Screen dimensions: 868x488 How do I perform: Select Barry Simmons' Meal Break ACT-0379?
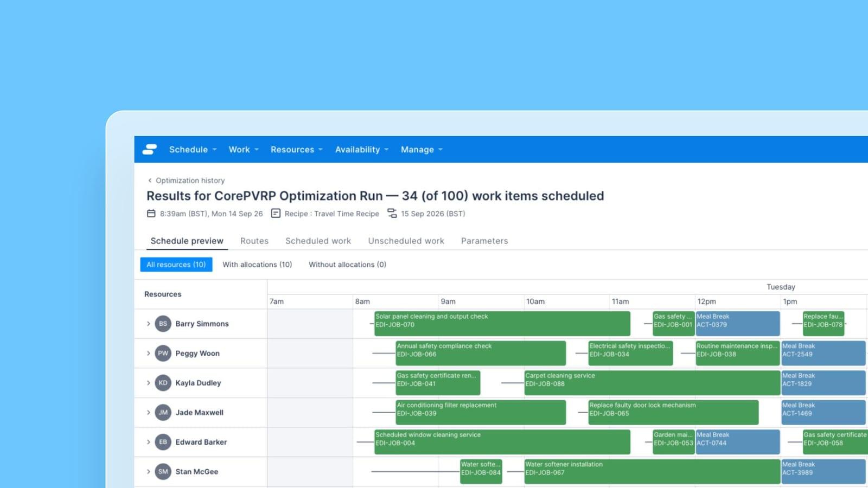(x=738, y=324)
